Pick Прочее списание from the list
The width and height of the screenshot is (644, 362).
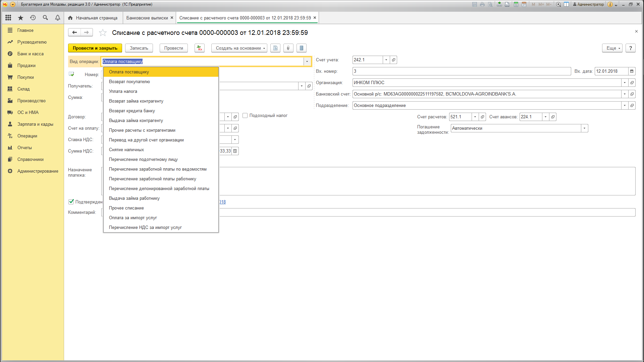(x=161, y=208)
